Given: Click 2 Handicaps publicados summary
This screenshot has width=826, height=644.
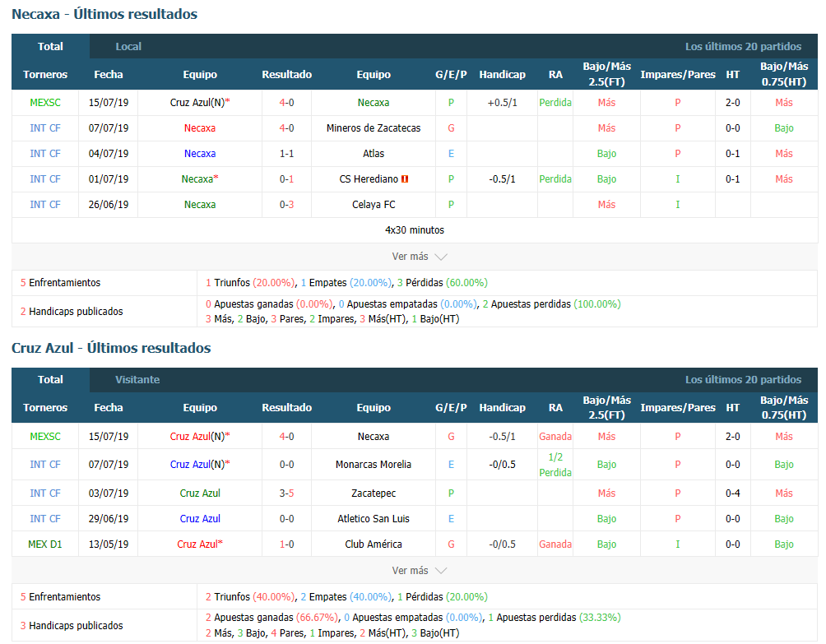Looking at the screenshot, I should tap(72, 312).
